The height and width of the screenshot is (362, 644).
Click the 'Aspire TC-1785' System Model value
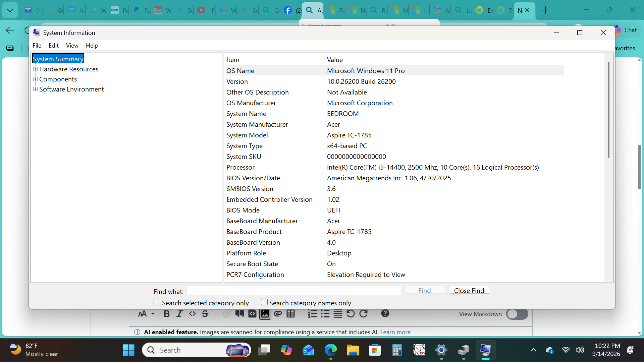(x=349, y=135)
